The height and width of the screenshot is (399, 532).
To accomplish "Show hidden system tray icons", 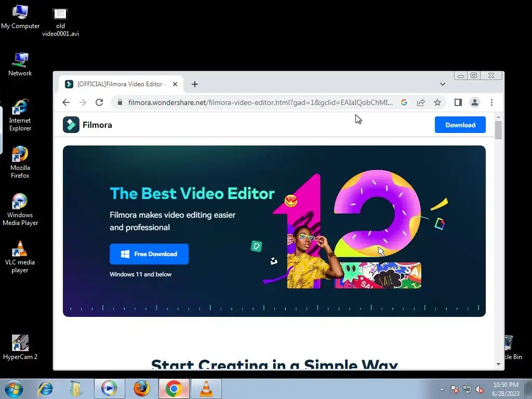I will coord(442,389).
